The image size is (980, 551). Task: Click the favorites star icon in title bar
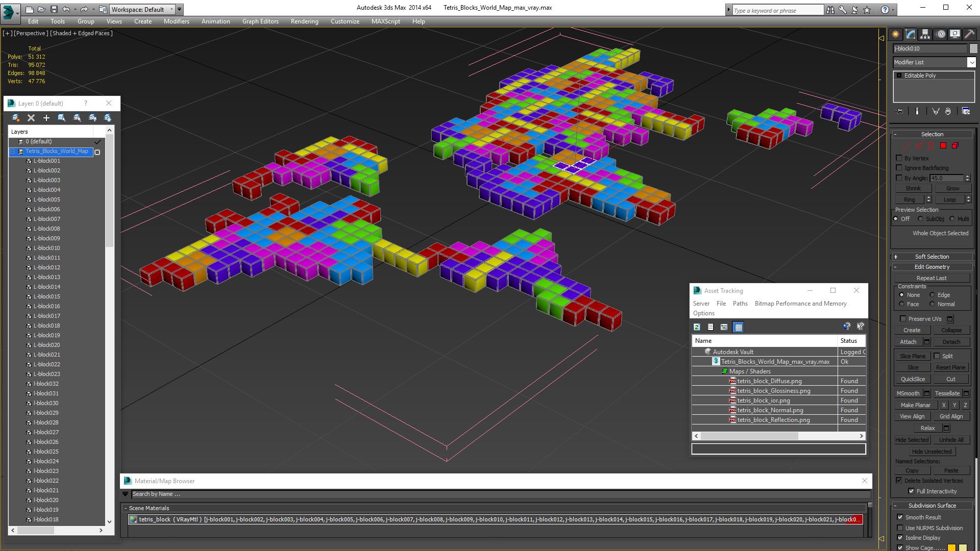tap(867, 10)
